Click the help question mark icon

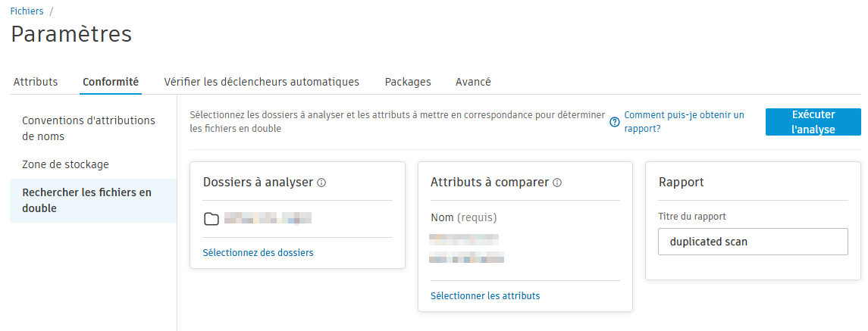coord(615,122)
